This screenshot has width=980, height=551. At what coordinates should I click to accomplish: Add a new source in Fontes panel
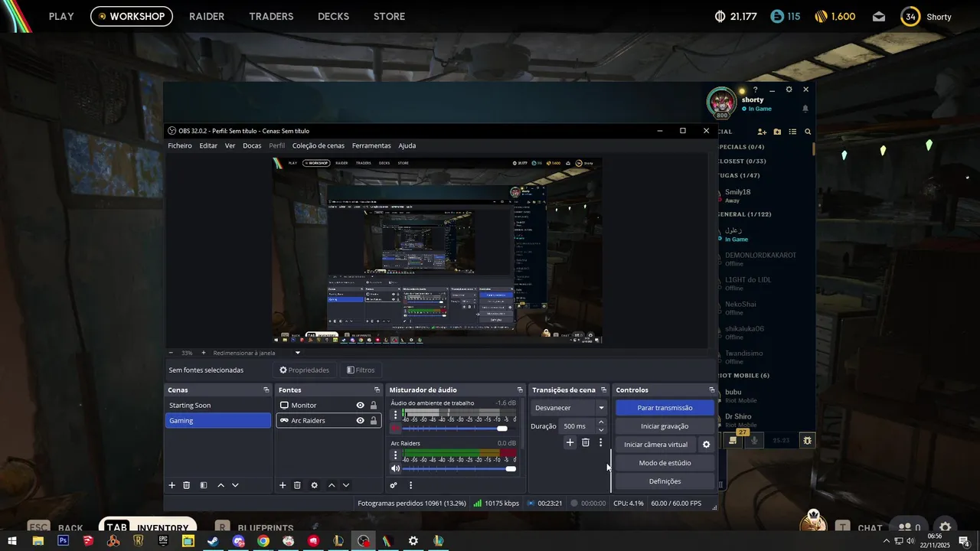pos(283,485)
